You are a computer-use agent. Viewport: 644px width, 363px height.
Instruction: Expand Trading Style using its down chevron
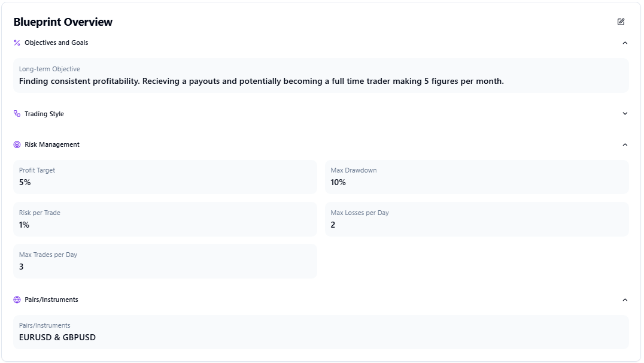(x=625, y=114)
